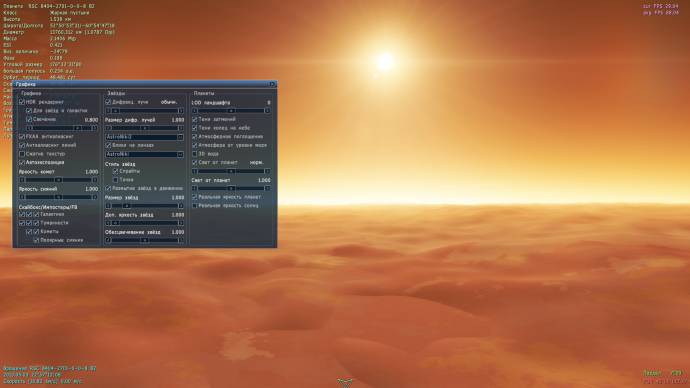Click the left arrow of the Размер звёзд slider
The height and width of the screenshot is (388, 690).
coord(108,206)
